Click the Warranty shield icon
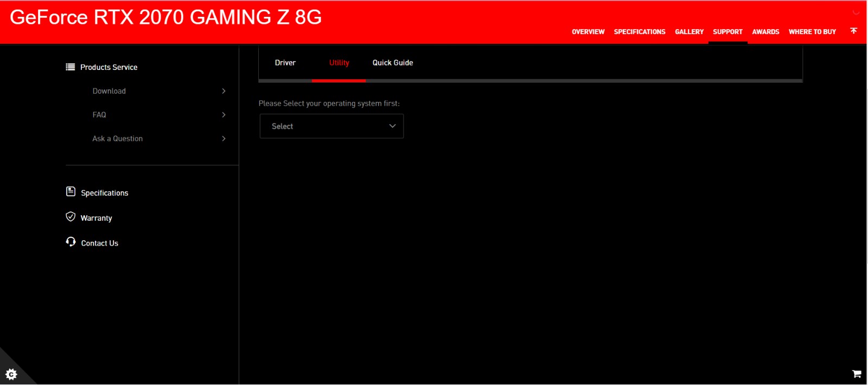This screenshot has height=385, width=868. pos(71,217)
